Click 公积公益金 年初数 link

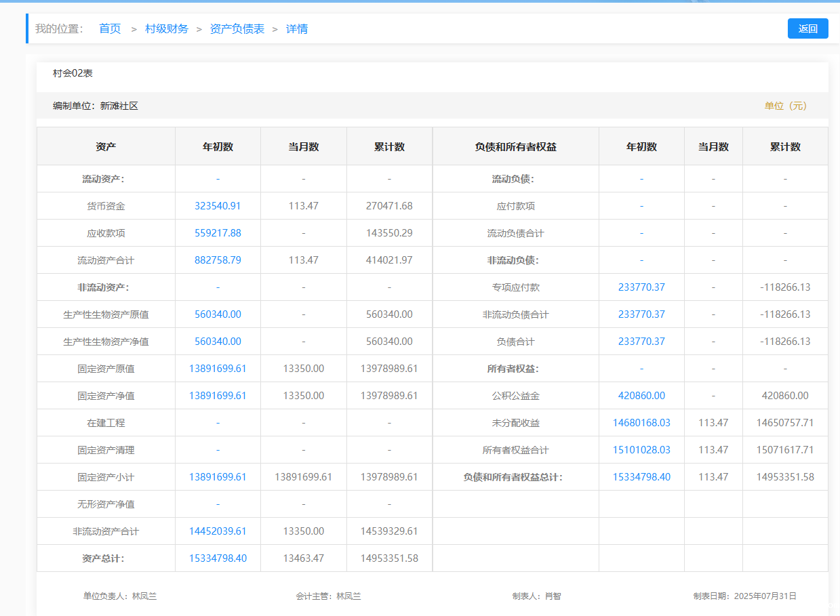[641, 396]
